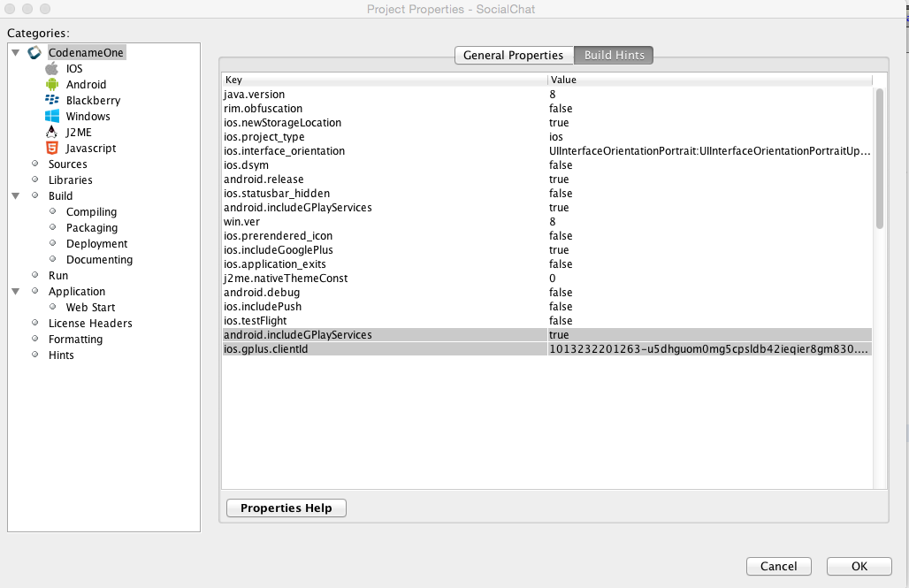Click the build hints vertical scrollbar
The width and height of the screenshot is (909, 588).
pyautogui.click(x=879, y=159)
